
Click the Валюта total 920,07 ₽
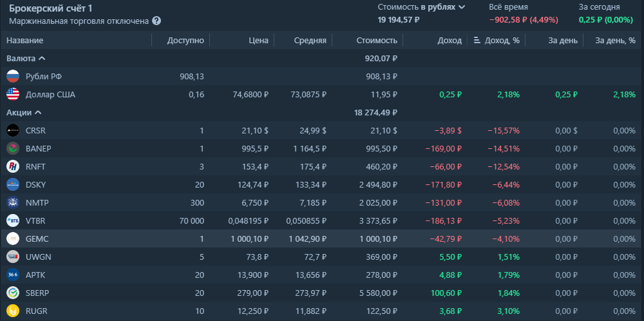coord(381,59)
